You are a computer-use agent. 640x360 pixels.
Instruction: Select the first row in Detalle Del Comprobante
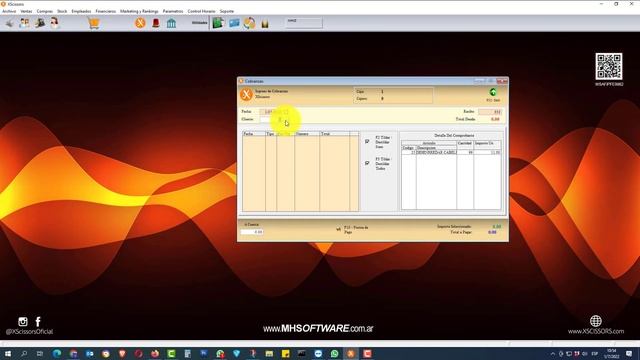(x=451, y=152)
